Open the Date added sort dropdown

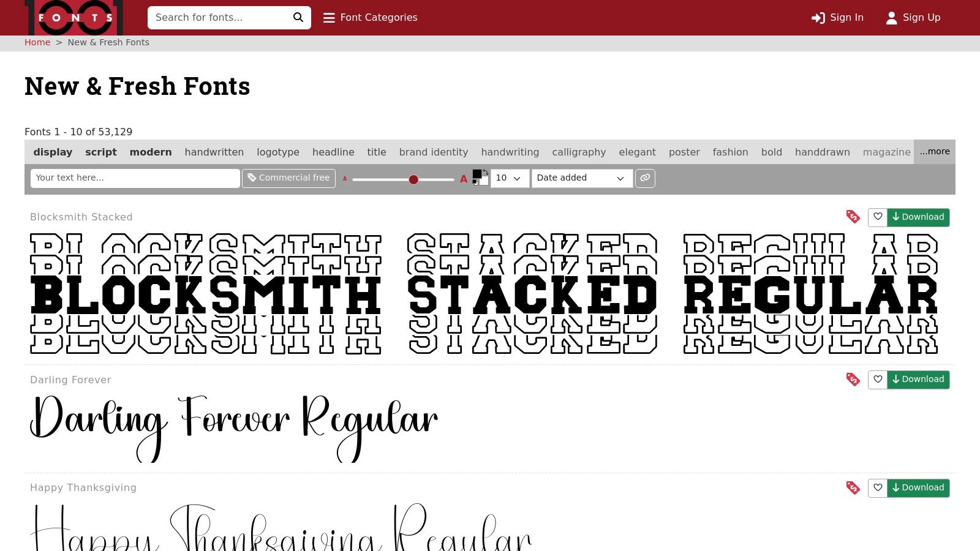(x=582, y=178)
